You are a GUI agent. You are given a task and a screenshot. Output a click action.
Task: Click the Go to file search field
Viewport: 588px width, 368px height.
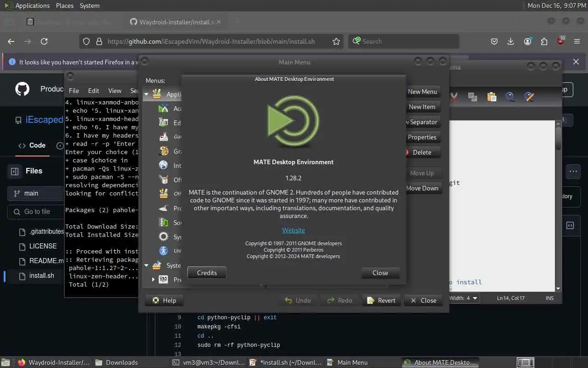tap(36, 212)
